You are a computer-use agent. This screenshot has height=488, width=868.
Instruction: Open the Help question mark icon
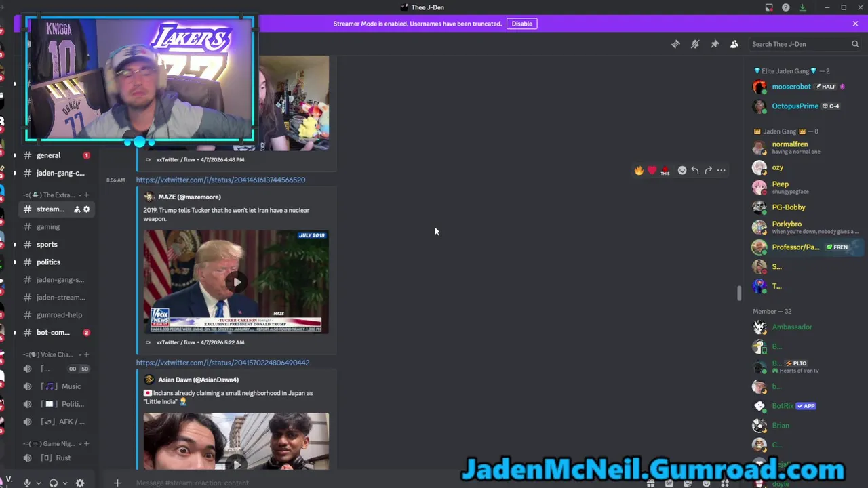785,7
